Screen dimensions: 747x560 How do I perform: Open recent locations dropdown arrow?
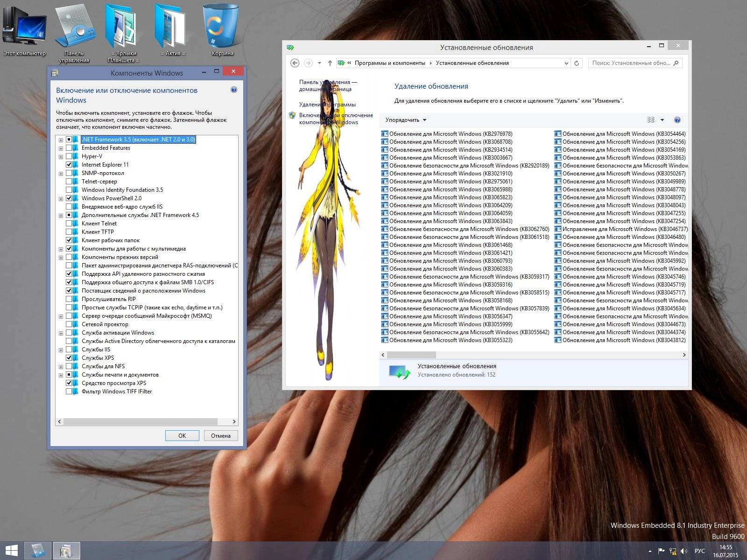(x=319, y=63)
